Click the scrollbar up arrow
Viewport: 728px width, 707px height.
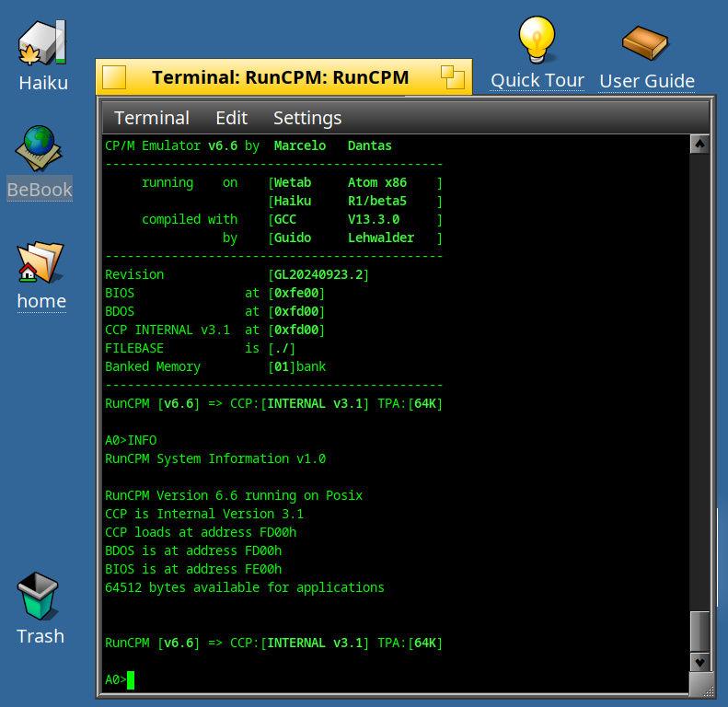point(699,144)
